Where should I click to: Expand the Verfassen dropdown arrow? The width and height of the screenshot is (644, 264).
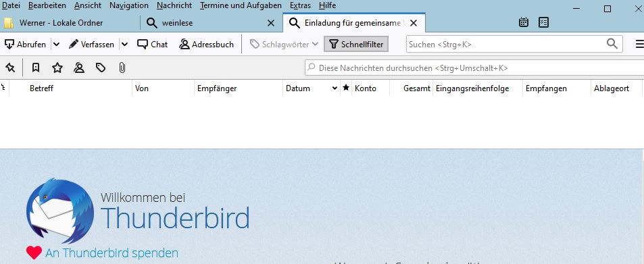[x=124, y=45]
